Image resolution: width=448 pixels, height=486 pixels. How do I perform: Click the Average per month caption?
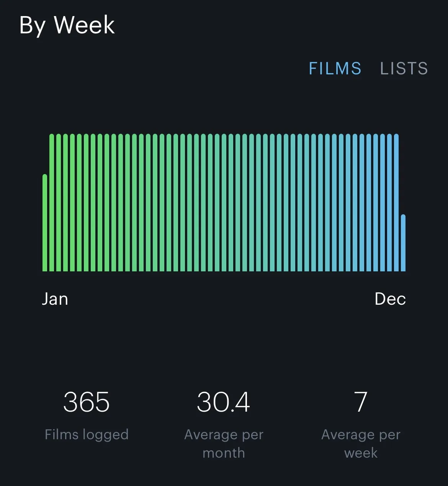click(x=224, y=444)
